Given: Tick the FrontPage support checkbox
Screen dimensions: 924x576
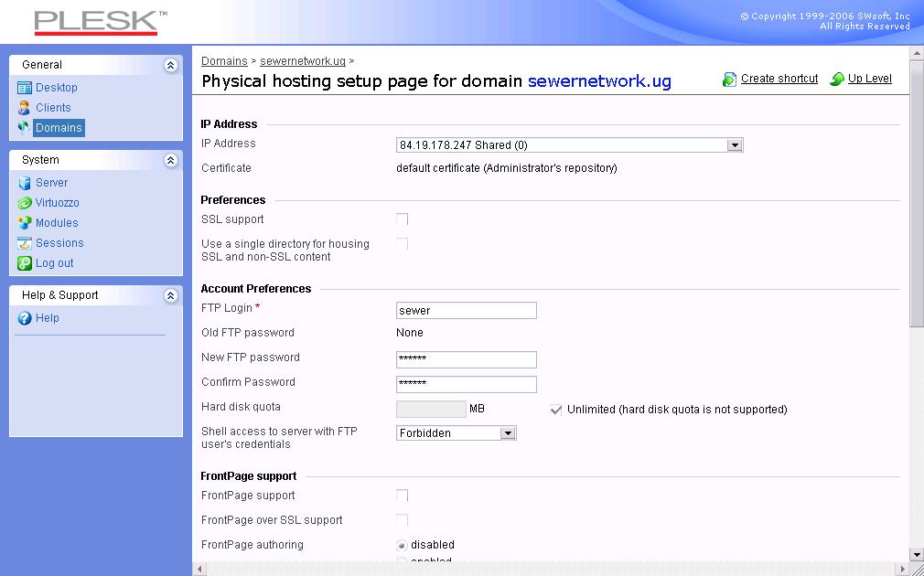Looking at the screenshot, I should tap(402, 496).
